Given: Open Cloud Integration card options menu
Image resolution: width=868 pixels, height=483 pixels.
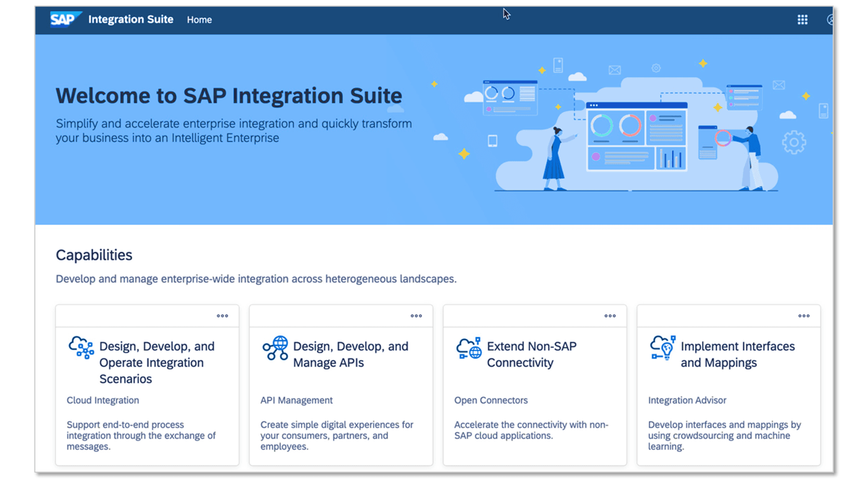Looking at the screenshot, I should 222,316.
